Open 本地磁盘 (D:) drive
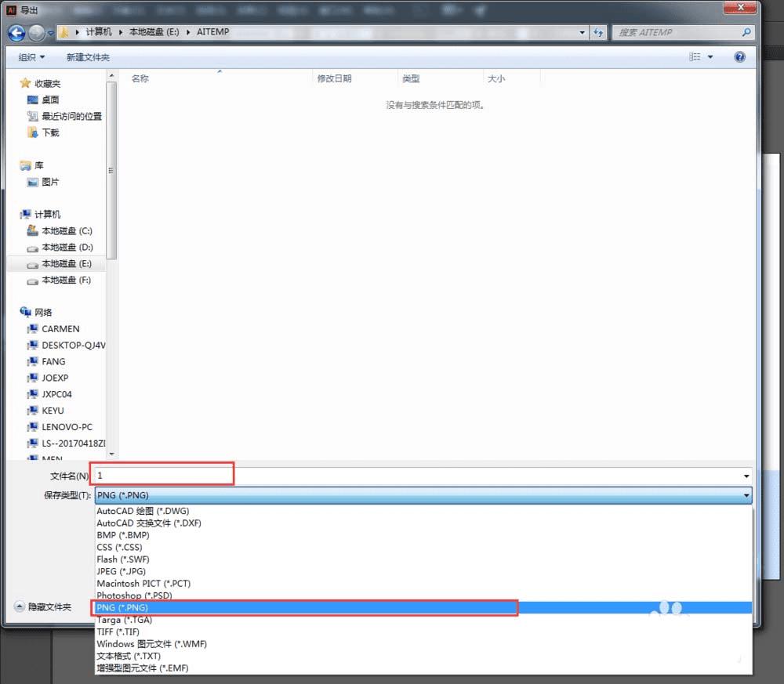Viewport: 784px width, 684px height. click(67, 248)
